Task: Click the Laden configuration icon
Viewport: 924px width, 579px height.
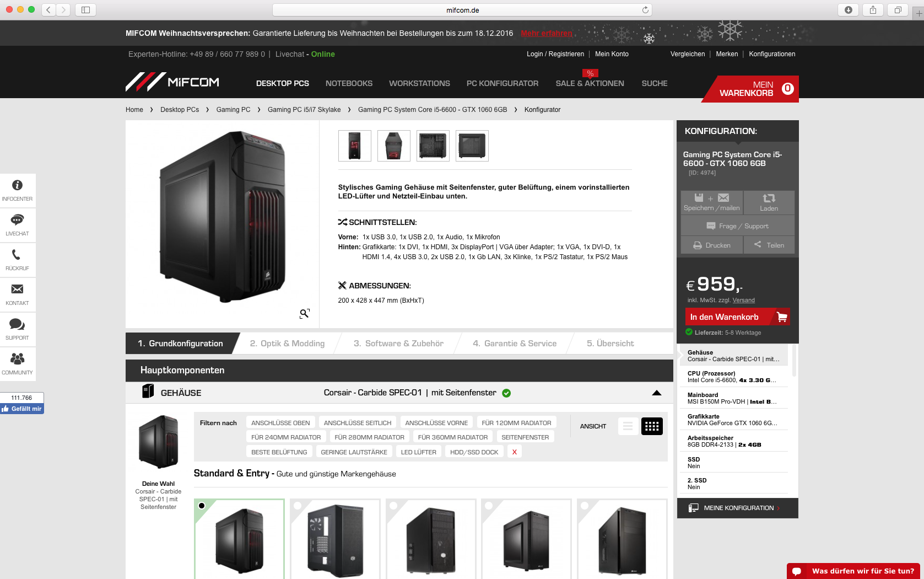Action: (x=769, y=202)
